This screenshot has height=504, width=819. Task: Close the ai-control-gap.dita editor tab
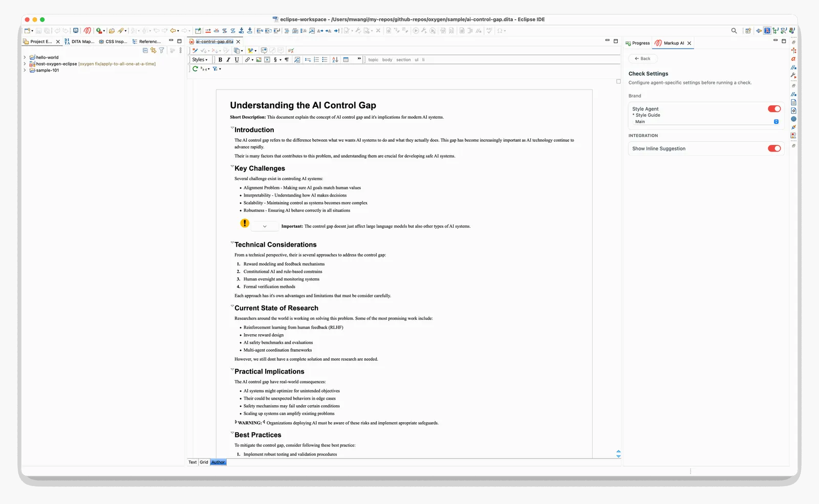tap(238, 41)
